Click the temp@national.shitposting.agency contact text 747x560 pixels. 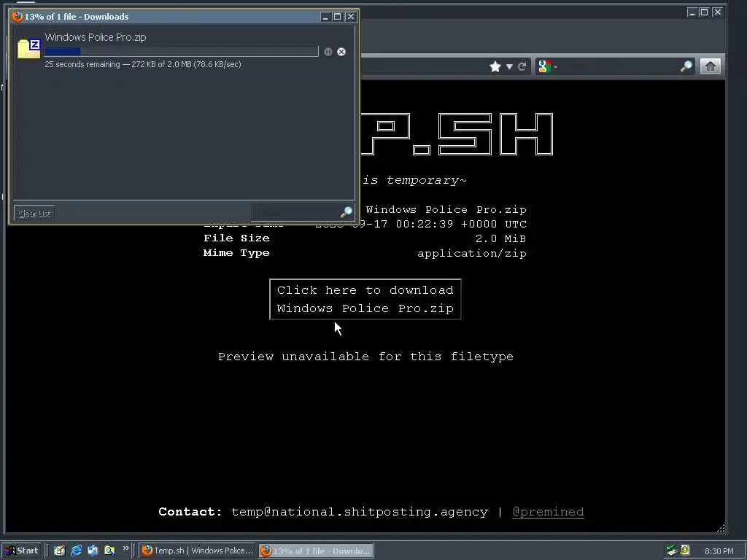coord(360,512)
